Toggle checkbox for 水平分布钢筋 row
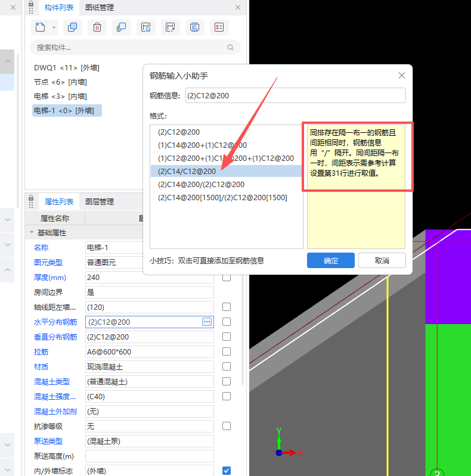The image size is (471, 476). [x=227, y=322]
